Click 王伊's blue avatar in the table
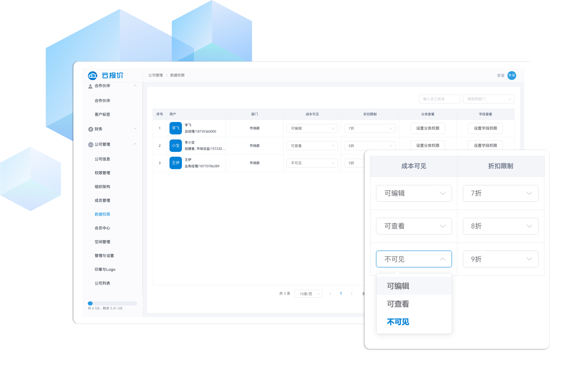Screen dimensions: 588x376 coord(175,163)
